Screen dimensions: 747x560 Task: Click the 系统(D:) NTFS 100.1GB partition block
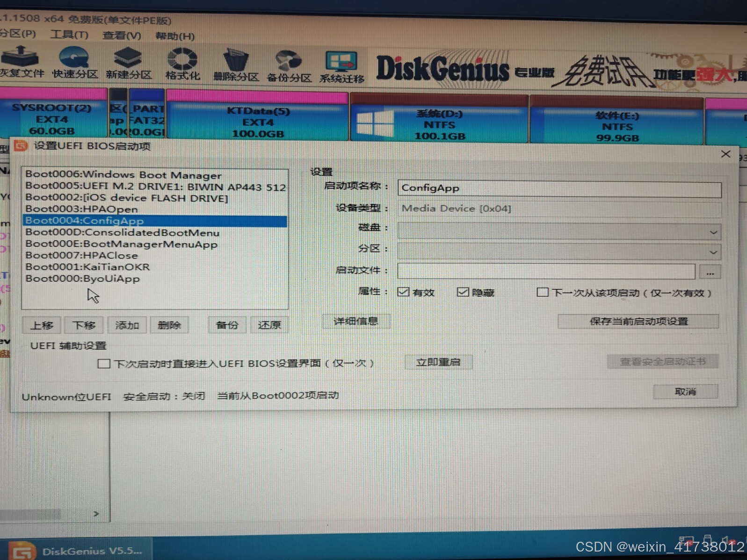(x=439, y=118)
